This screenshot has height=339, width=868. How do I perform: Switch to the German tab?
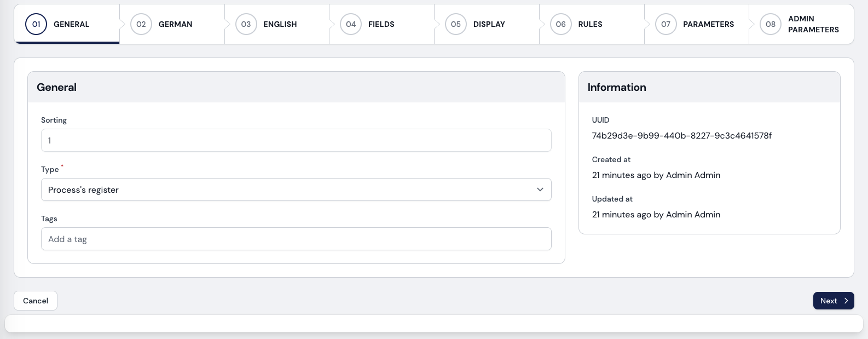point(175,24)
